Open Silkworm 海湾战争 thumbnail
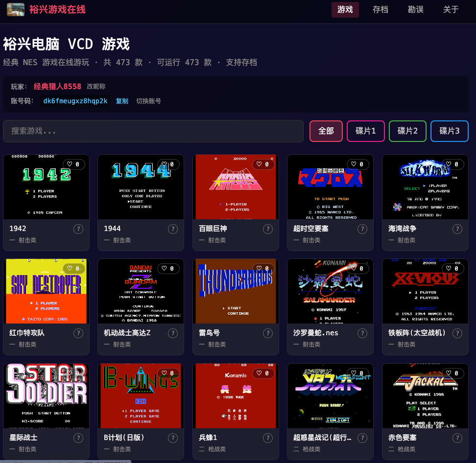 pos(425,187)
